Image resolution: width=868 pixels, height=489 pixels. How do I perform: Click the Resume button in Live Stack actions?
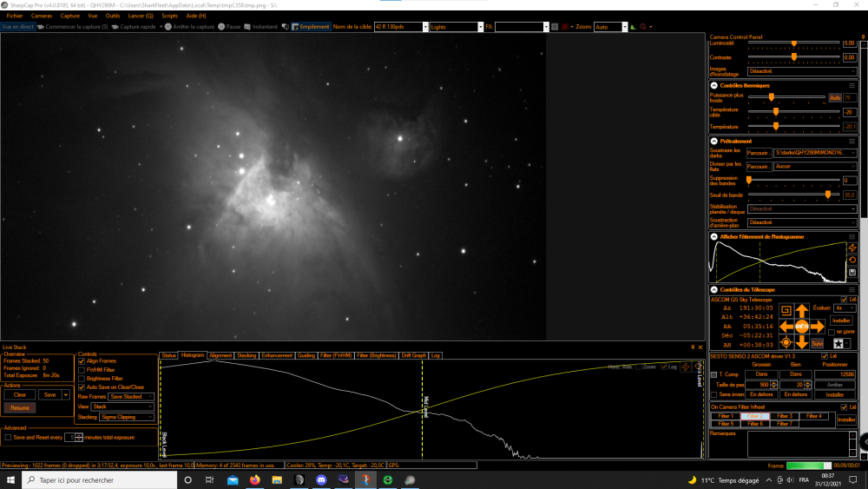[20, 408]
